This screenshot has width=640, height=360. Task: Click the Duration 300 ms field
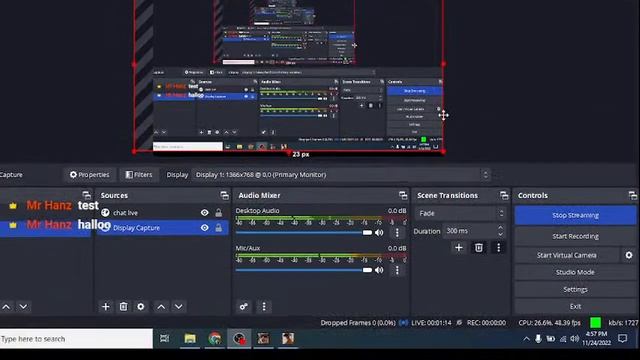pyautogui.click(x=474, y=231)
